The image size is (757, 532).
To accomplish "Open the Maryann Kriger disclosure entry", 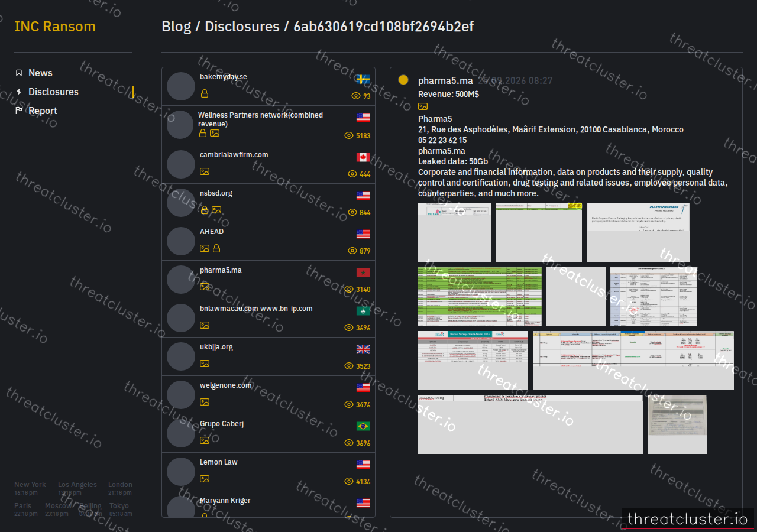I will tap(268, 504).
